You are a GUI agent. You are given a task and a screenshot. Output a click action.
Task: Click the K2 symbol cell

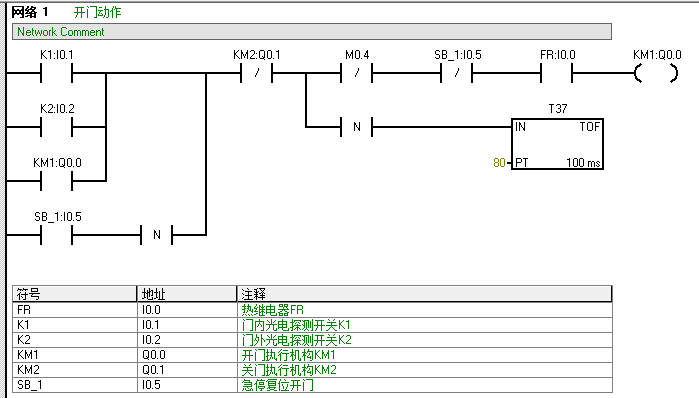(x=74, y=340)
